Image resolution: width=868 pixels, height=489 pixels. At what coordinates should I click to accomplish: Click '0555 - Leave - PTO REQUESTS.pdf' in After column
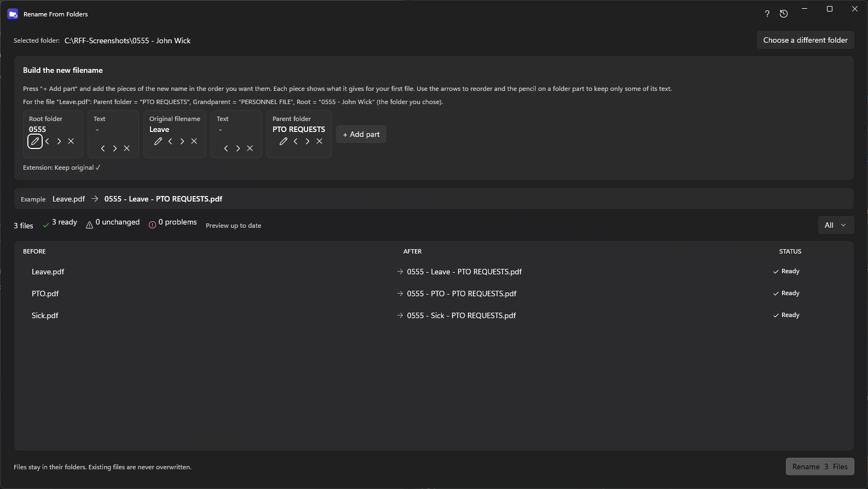[x=464, y=272]
